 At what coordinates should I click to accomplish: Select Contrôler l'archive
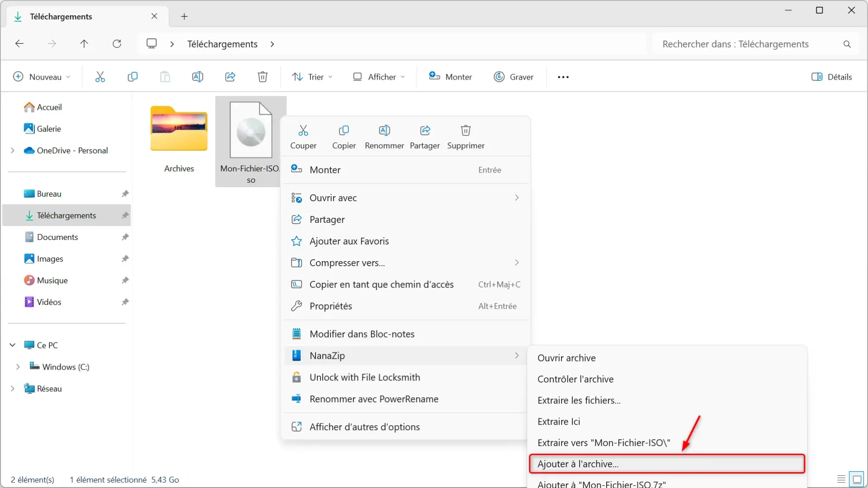667,380
